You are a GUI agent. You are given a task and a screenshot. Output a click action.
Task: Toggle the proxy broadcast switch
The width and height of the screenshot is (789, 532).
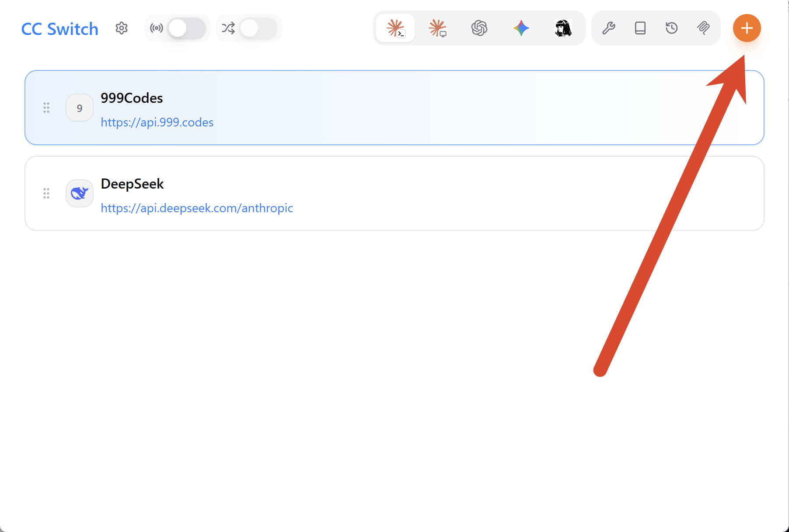[x=187, y=28]
